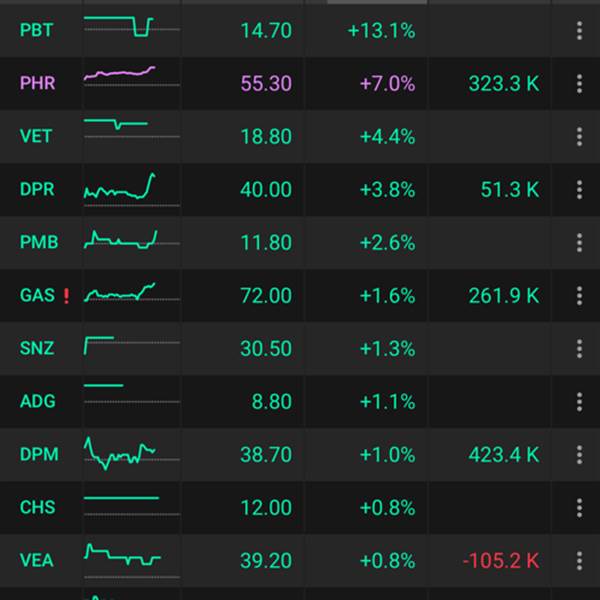Open the three-dot menu for PHR
This screenshot has height=600, width=600.
click(x=579, y=83)
